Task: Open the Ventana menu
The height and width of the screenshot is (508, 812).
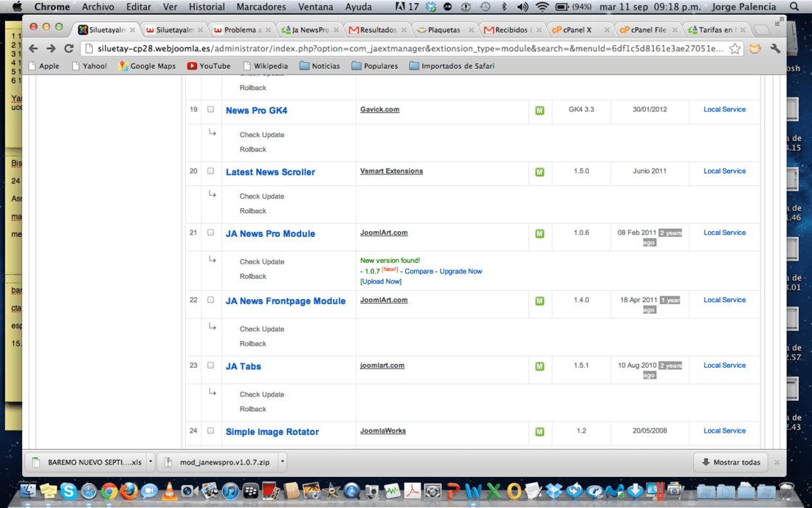Action: point(315,7)
